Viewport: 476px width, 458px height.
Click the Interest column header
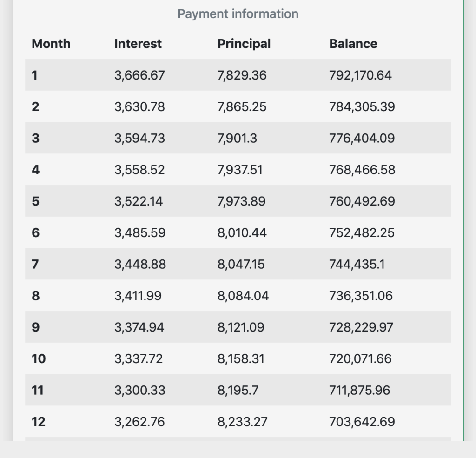tap(138, 44)
